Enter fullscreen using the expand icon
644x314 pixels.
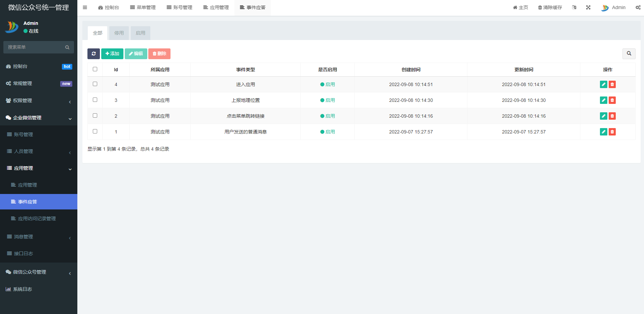pyautogui.click(x=588, y=7)
